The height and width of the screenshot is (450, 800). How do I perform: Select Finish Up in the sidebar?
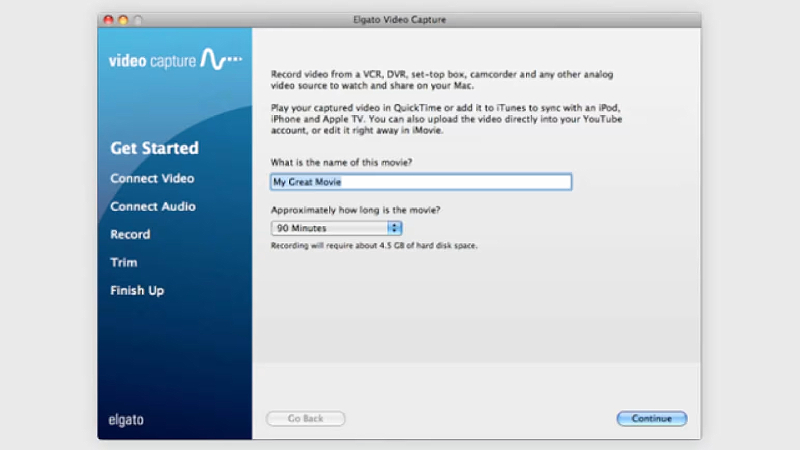[137, 291]
